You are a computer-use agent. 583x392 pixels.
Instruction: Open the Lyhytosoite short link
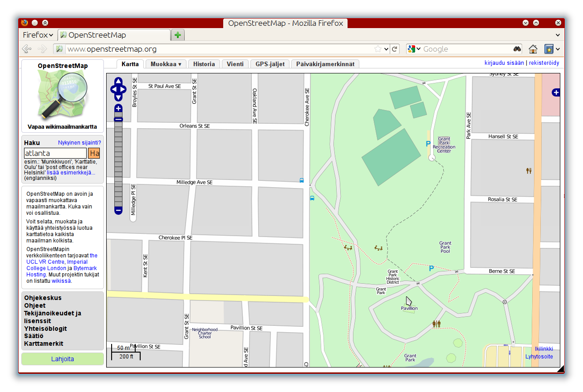click(x=539, y=356)
